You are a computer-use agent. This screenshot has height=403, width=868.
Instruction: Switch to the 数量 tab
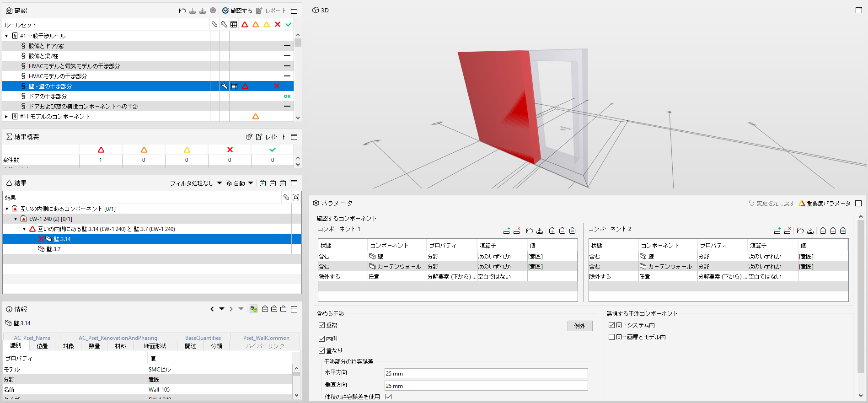[94, 346]
